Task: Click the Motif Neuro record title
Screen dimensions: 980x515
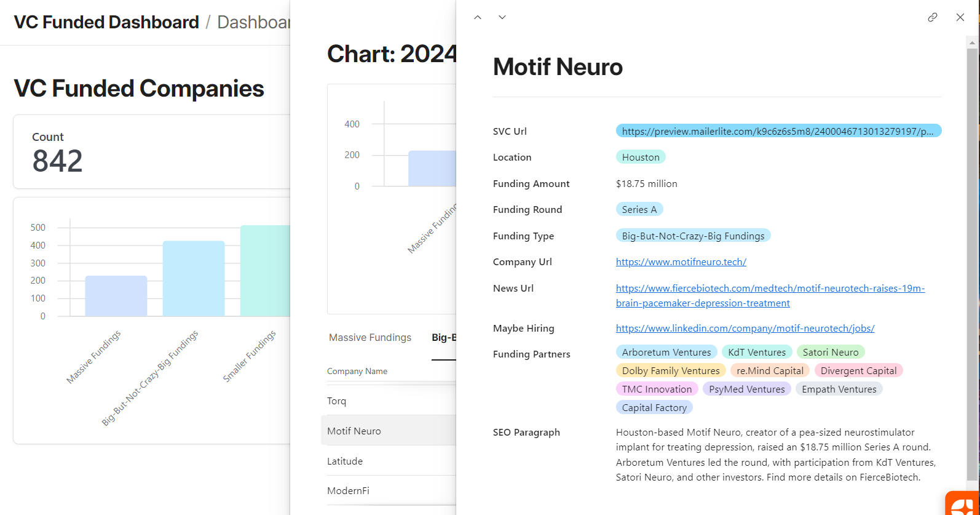Action: click(558, 67)
